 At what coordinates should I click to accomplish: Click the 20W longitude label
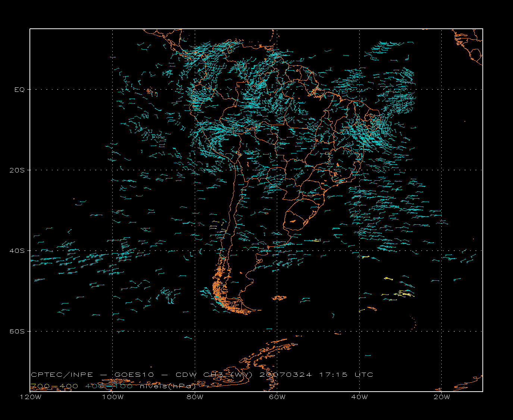coord(442,397)
